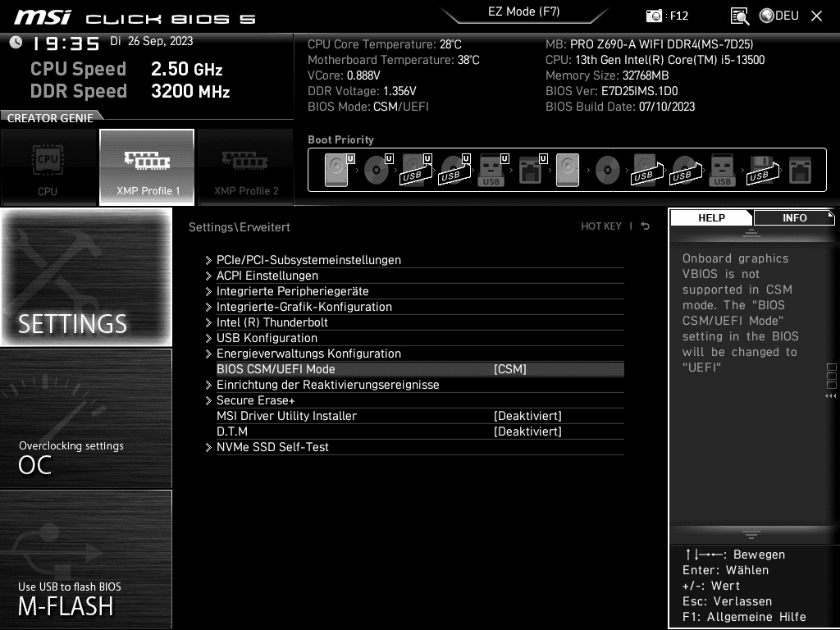Open the M-FLASH section
Viewport: 840px width, 630px height.
86,559
